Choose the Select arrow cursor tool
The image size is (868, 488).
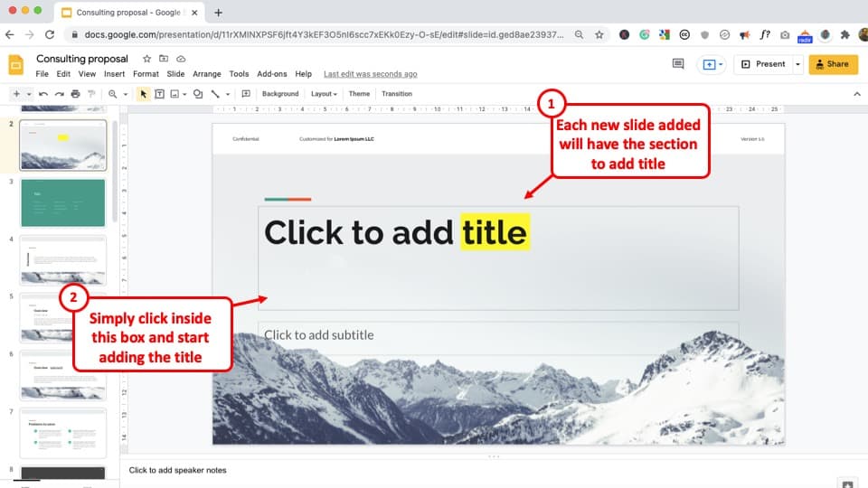click(x=144, y=94)
